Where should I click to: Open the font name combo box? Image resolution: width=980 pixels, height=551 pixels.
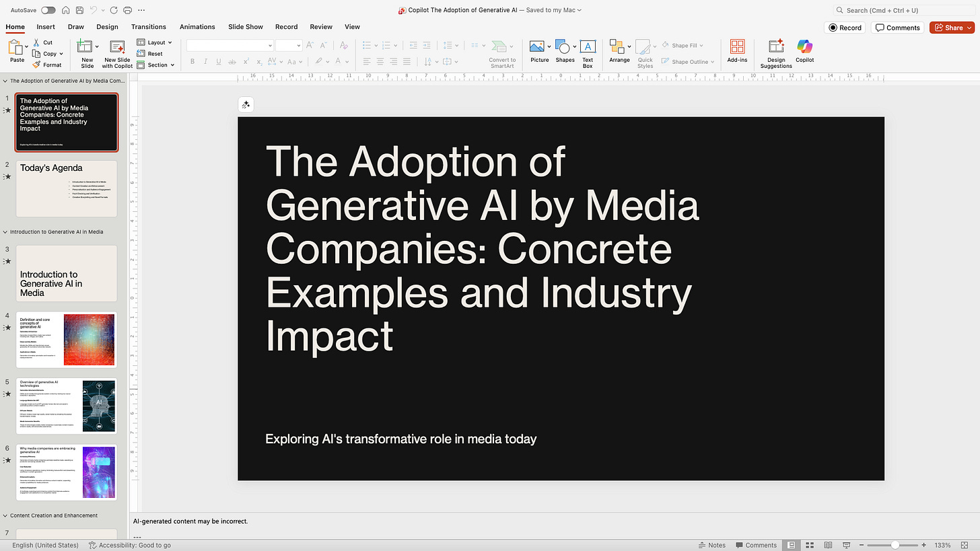point(230,45)
